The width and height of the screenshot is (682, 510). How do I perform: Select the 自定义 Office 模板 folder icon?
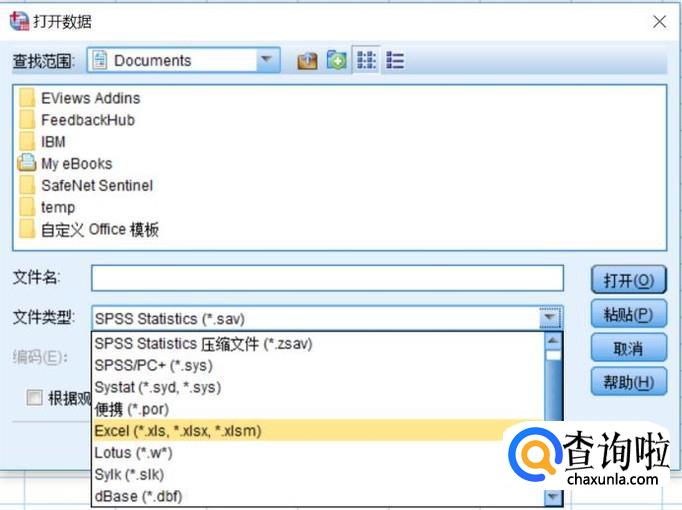pos(27,229)
